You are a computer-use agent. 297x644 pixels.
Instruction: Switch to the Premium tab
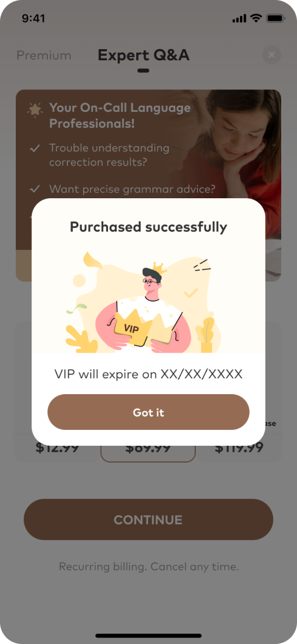tap(44, 55)
